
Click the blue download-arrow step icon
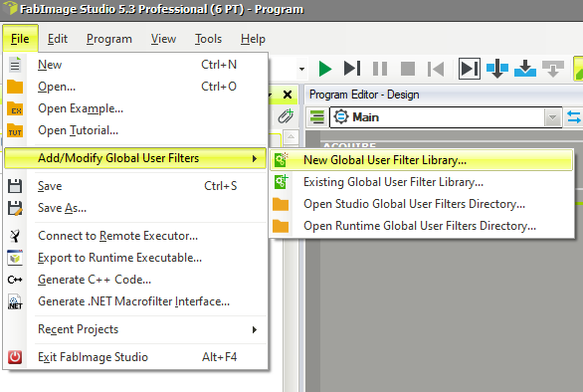tap(525, 69)
